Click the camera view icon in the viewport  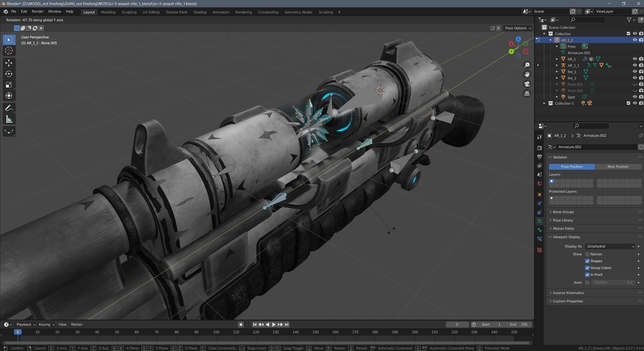pos(527,84)
